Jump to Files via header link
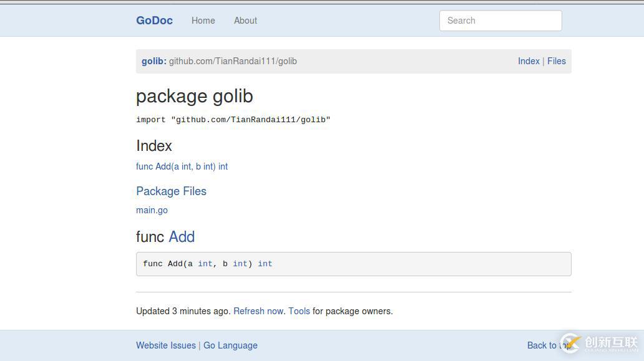Screen dimensions: 644x361 [x=556, y=61]
